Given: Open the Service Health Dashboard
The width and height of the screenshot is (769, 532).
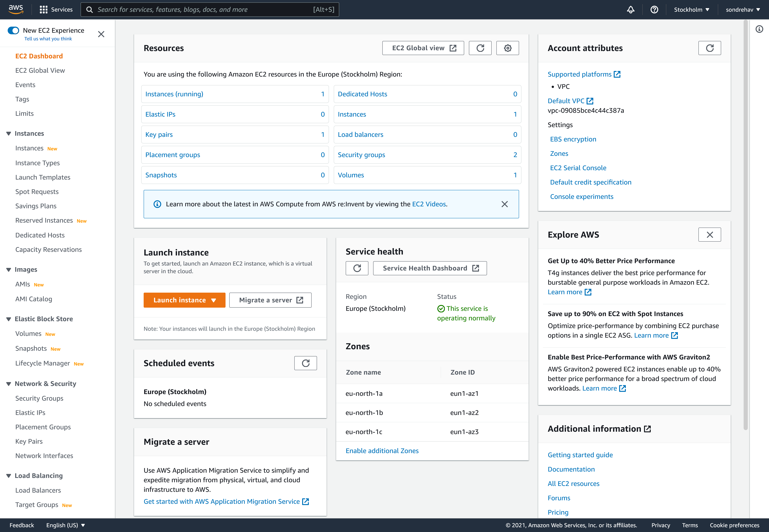Looking at the screenshot, I should 430,268.
